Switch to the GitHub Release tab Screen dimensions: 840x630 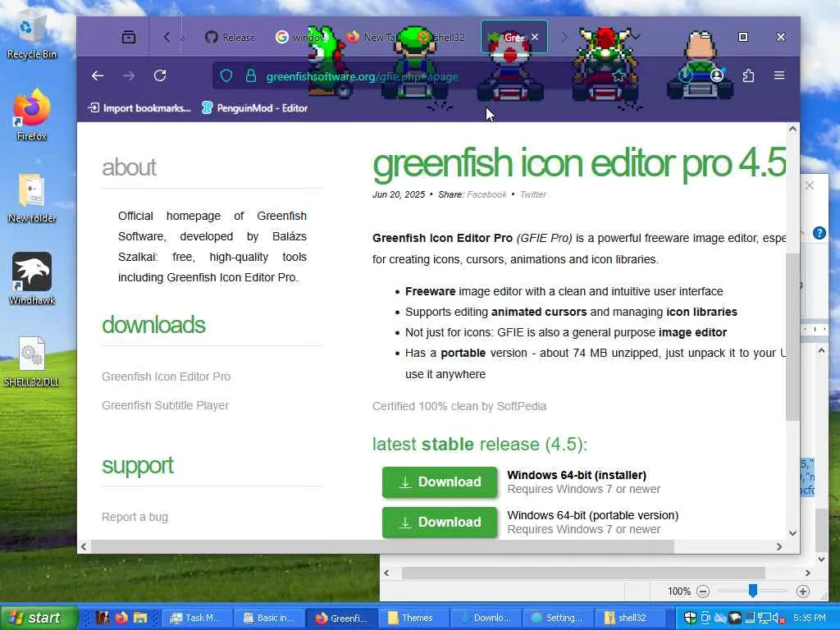[x=230, y=38]
